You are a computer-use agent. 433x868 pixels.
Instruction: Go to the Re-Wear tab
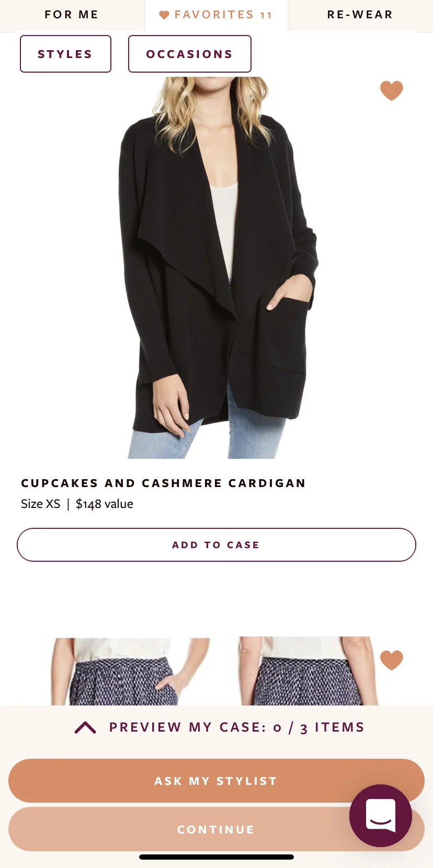(x=360, y=15)
